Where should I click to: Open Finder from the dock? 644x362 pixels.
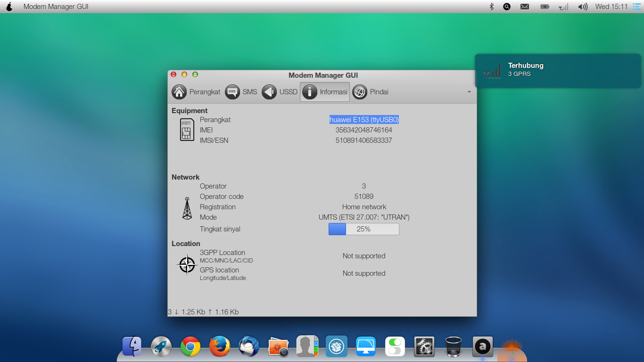(x=132, y=346)
